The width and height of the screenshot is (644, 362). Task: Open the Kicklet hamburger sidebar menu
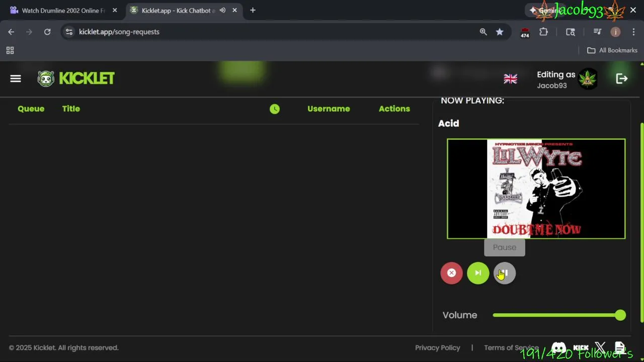click(16, 78)
